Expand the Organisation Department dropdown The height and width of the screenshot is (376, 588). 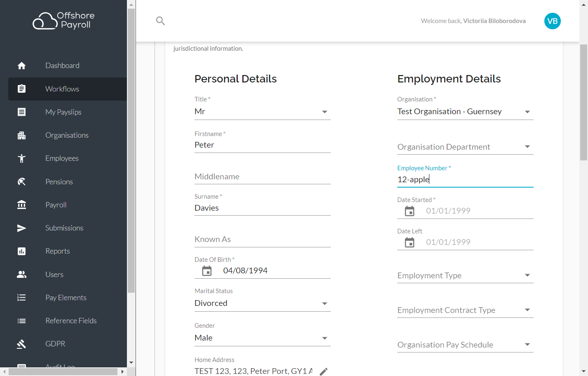pos(465,147)
